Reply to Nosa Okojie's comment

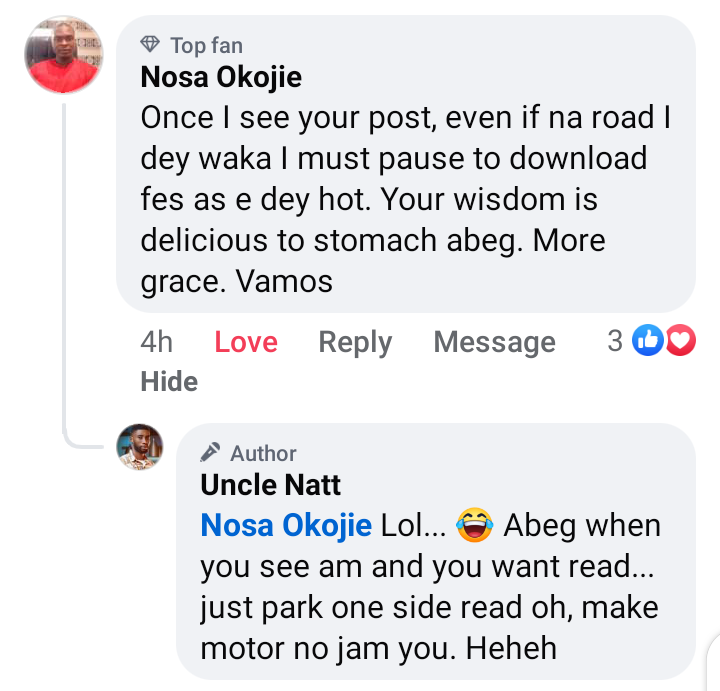click(355, 342)
